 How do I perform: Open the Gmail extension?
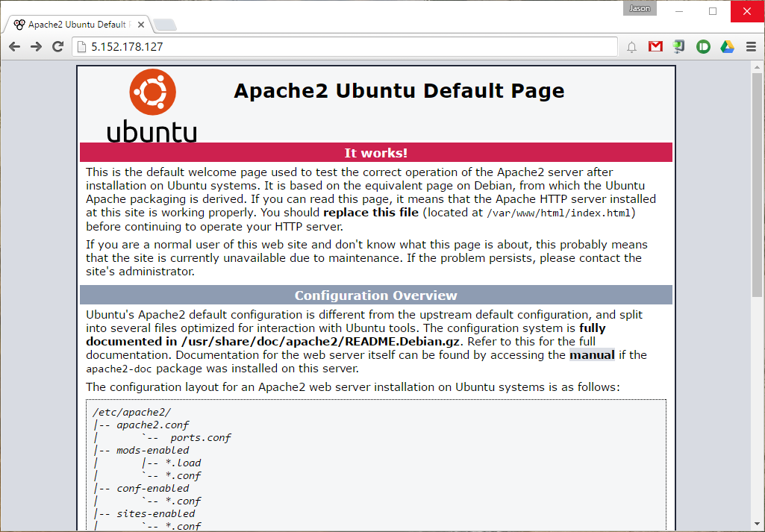click(655, 46)
